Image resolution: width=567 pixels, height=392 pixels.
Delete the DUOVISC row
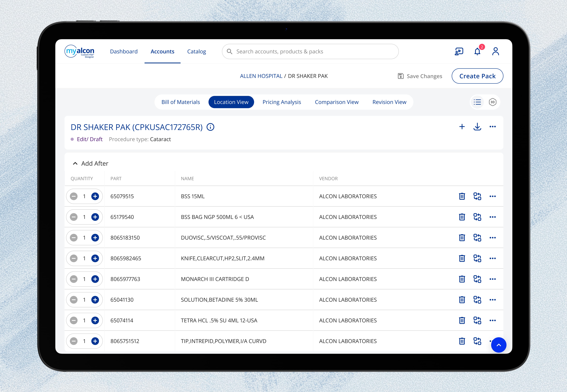tap(462, 238)
